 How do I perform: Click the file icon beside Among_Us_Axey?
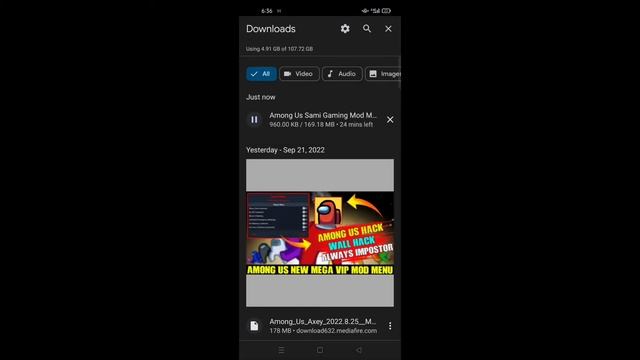point(254,326)
